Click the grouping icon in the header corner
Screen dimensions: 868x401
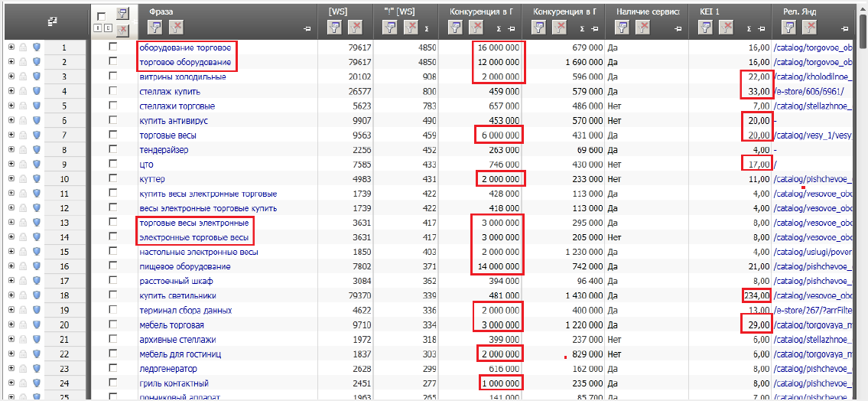[53, 21]
